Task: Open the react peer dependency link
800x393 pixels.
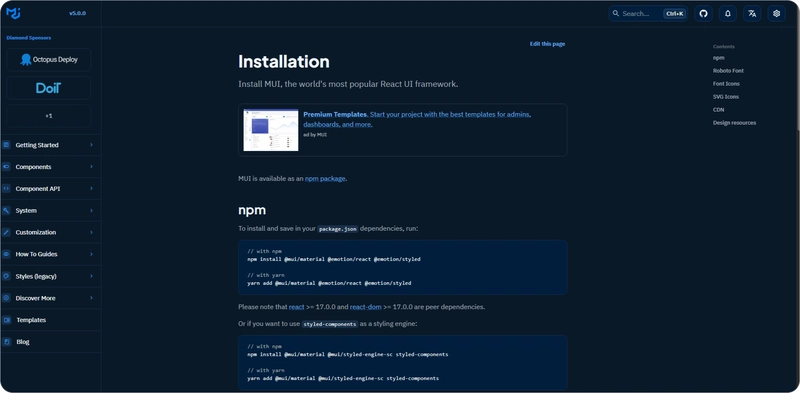Action: click(x=296, y=307)
